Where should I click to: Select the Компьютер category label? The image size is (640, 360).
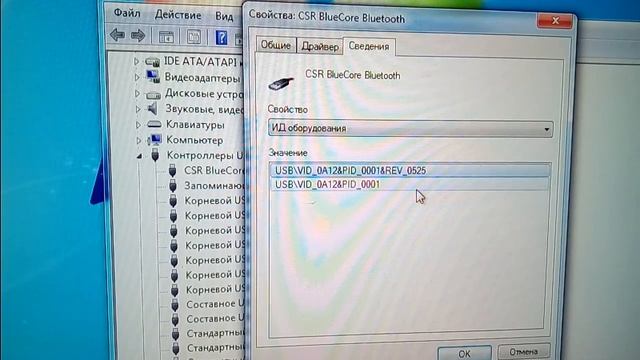tap(195, 140)
